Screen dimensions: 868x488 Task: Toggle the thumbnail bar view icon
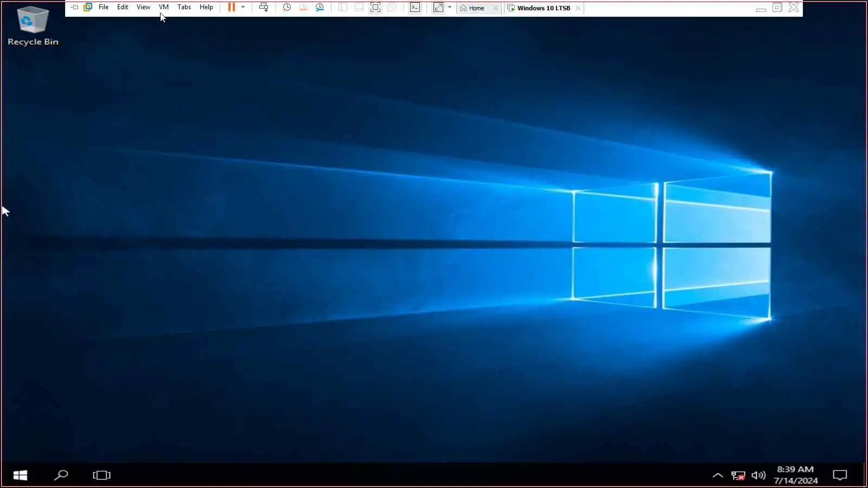pos(359,7)
